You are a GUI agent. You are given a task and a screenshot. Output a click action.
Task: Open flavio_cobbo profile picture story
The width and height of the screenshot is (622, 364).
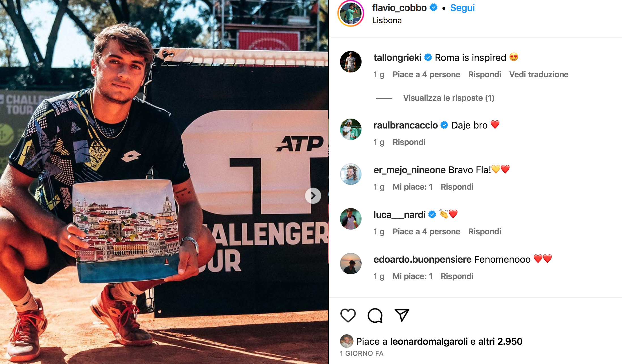[x=351, y=14]
